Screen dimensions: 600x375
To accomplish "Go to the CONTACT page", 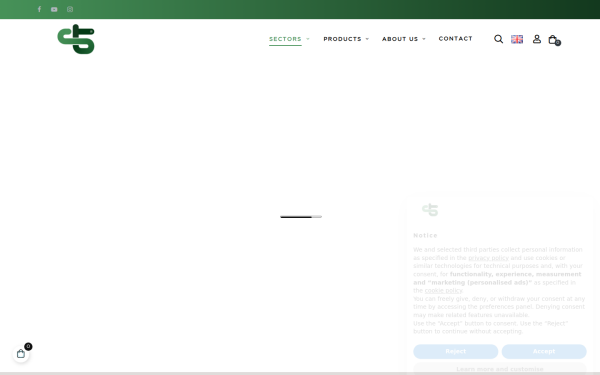I will tap(455, 39).
